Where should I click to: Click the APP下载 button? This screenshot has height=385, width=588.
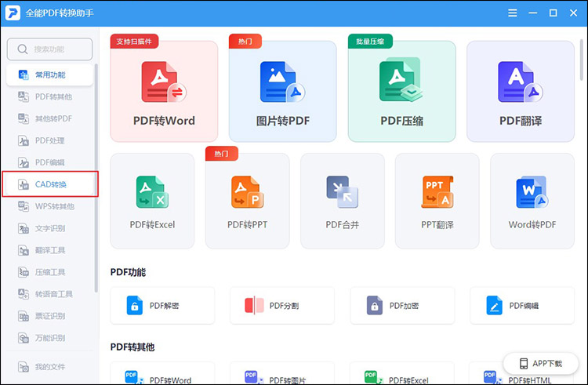coord(541,363)
